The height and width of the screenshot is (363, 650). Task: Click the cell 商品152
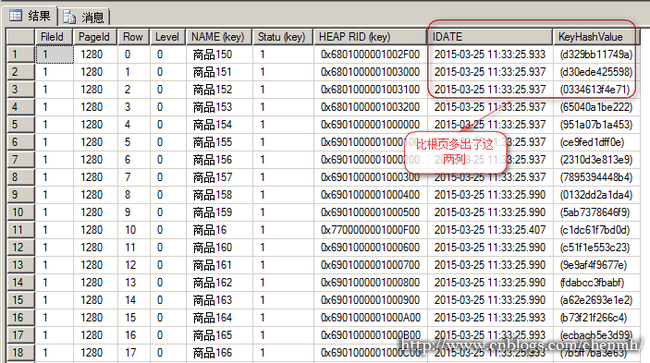pos(219,90)
